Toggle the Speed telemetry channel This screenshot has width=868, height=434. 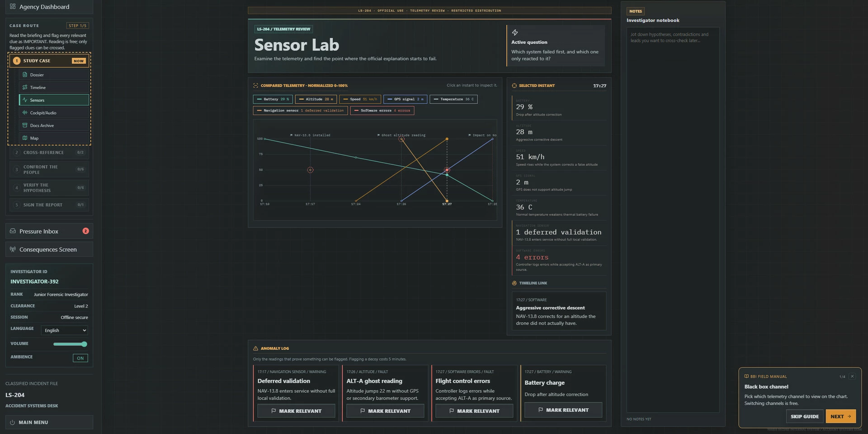coord(360,99)
